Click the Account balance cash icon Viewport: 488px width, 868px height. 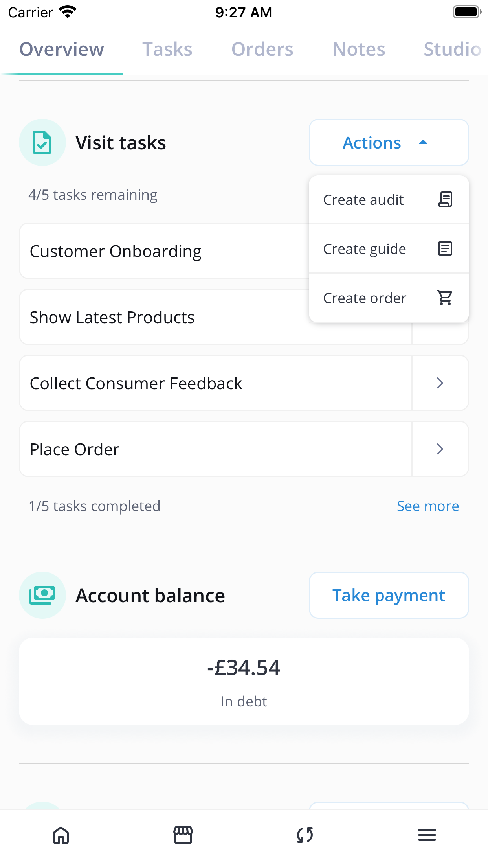42,595
